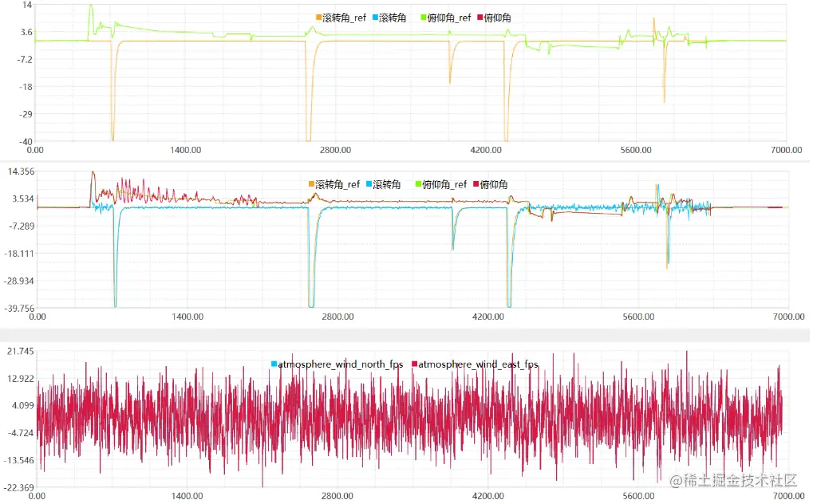This screenshot has height=504, width=813.
Task: Click y-axis value -4.724 on wind chart
Action: (22, 433)
